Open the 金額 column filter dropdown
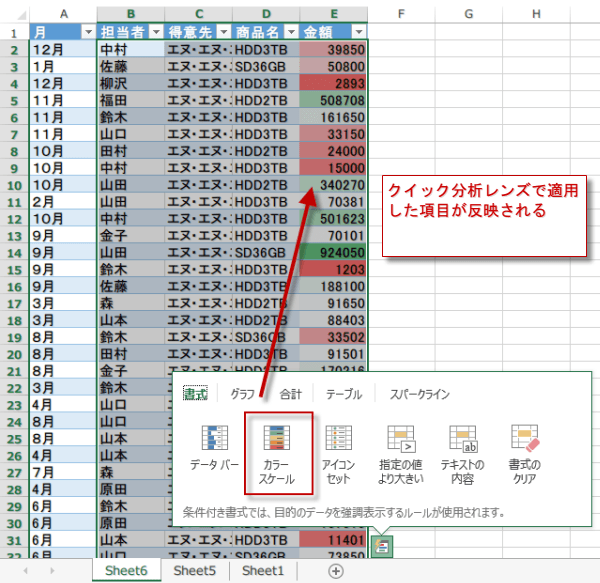The height and width of the screenshot is (583, 600). pos(358,32)
